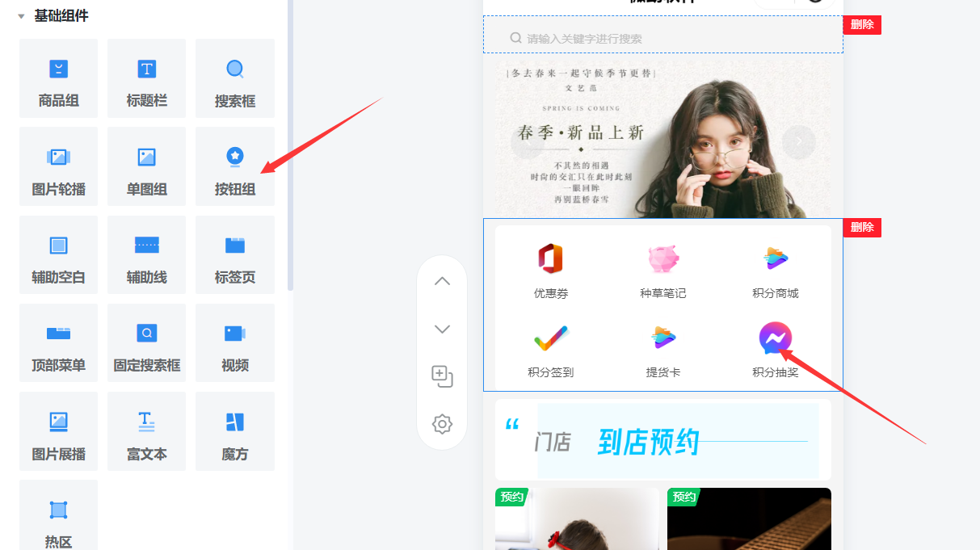Add the 商品组 component
The image size is (980, 550).
click(x=59, y=79)
